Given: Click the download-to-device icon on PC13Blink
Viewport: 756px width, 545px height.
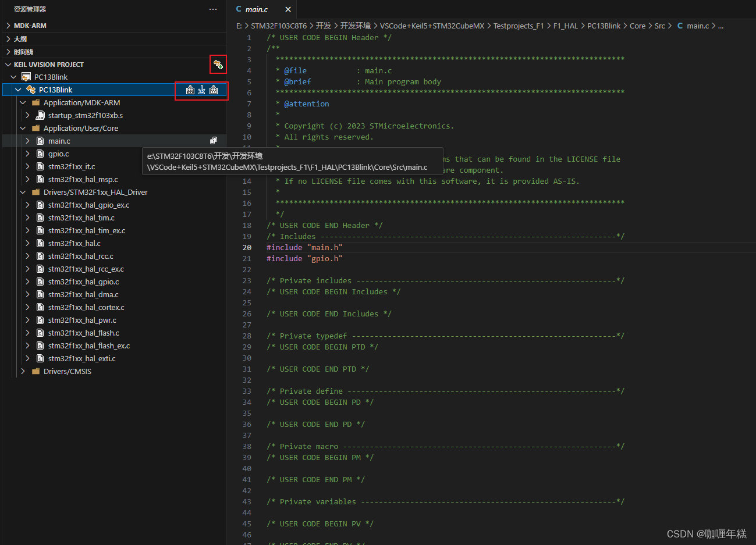Looking at the screenshot, I should tap(201, 90).
